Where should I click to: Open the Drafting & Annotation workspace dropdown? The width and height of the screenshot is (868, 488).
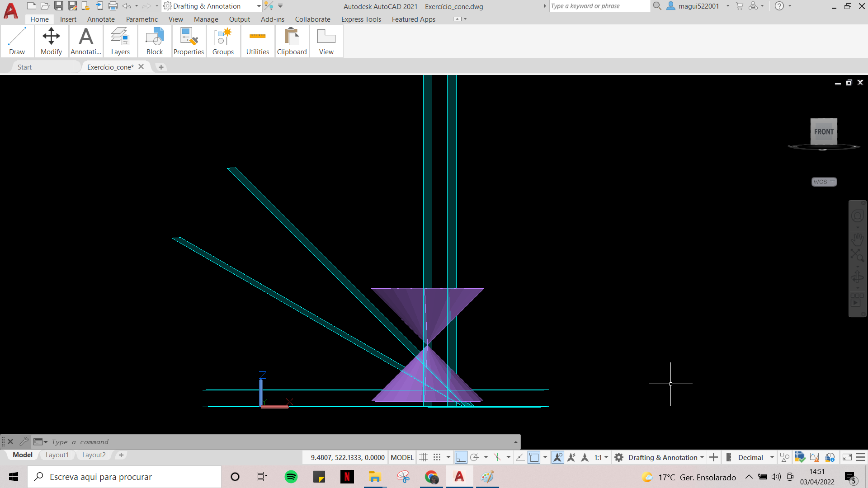212,6
